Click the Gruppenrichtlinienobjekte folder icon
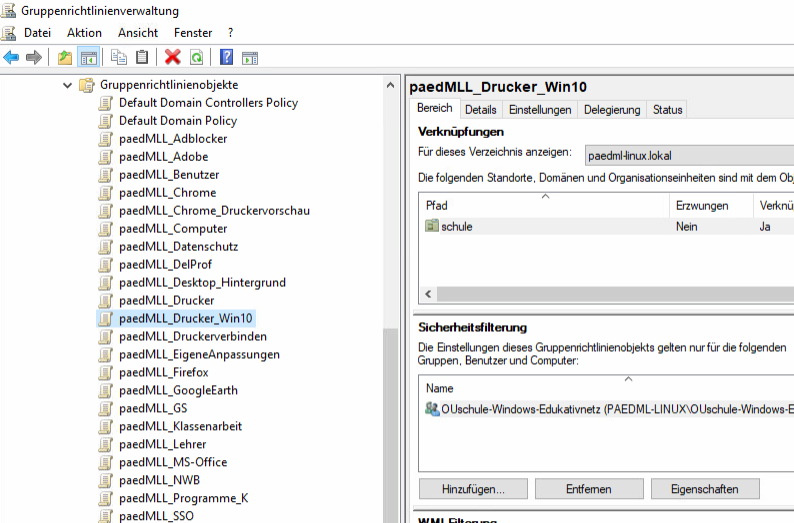Image resolution: width=794 pixels, height=523 pixels. click(x=87, y=85)
